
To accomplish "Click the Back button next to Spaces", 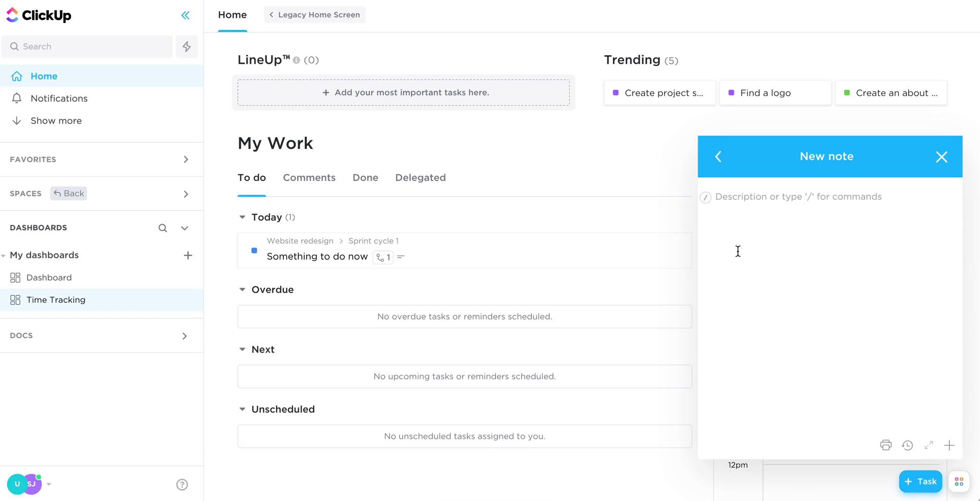I will (68, 193).
